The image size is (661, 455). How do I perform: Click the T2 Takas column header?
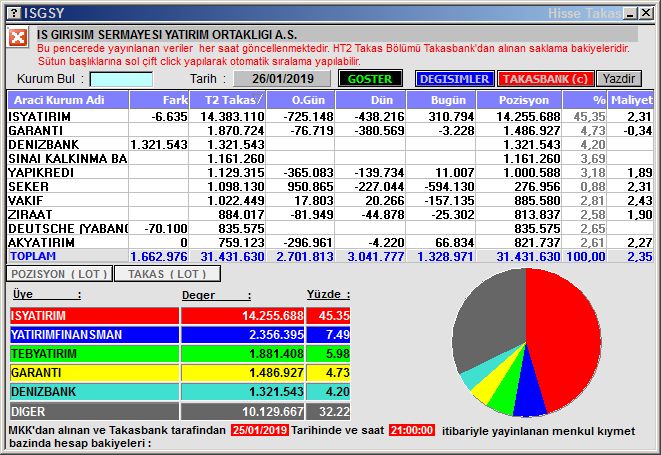tap(228, 100)
